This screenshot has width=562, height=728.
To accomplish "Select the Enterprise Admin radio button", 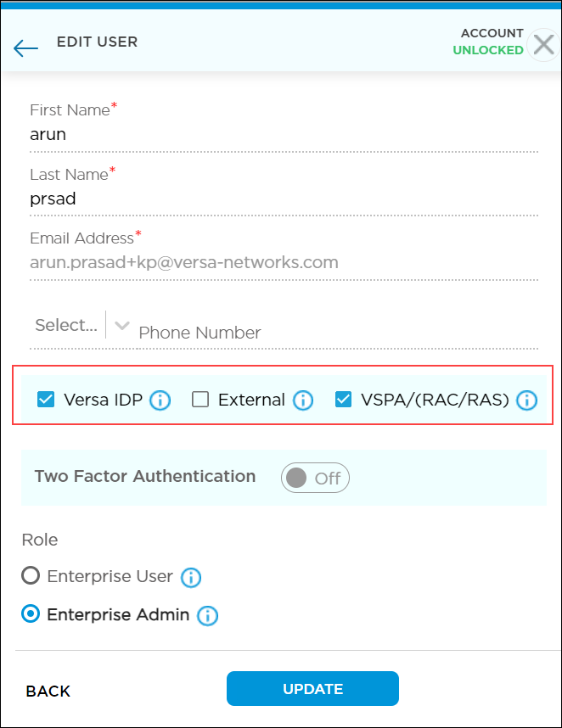I will click(31, 614).
